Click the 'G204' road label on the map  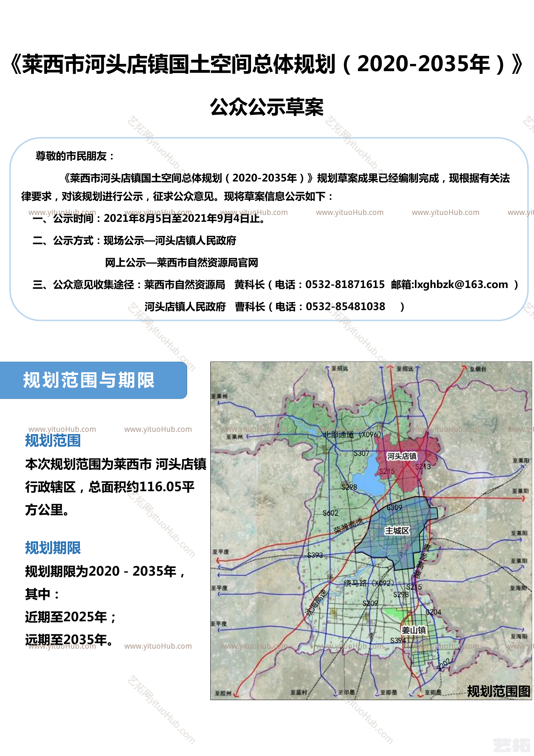433,612
